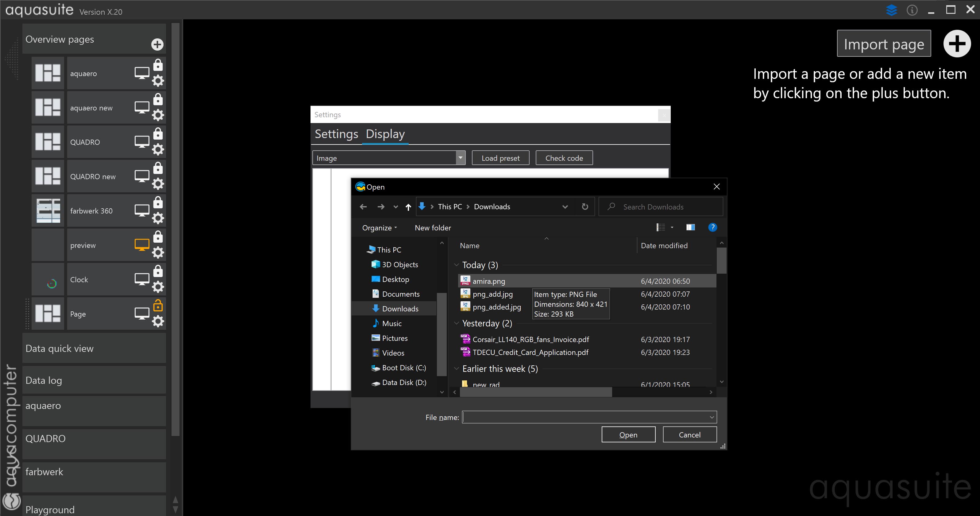Viewport: 980px width, 516px height.
Task: Open the recent locations dropdown arrow
Action: pyautogui.click(x=396, y=207)
